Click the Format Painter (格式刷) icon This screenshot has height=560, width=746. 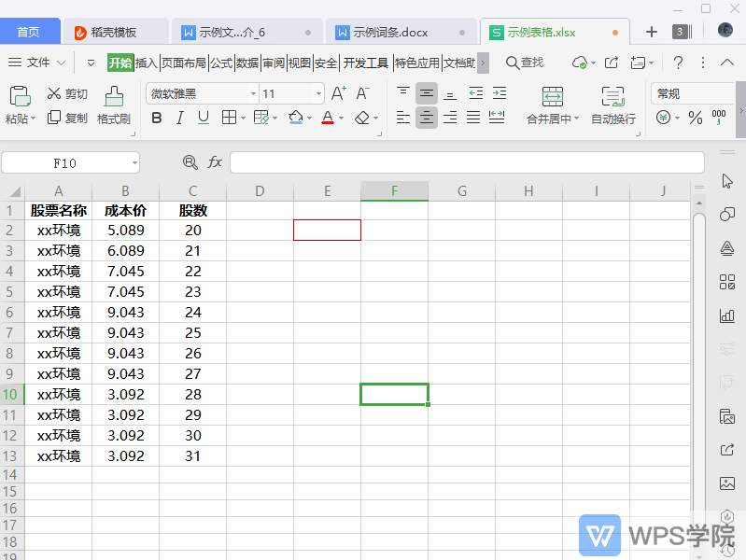[x=113, y=96]
